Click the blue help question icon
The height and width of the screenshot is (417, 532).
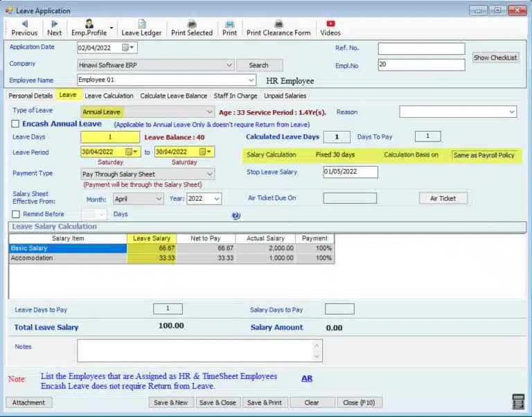coord(236,215)
